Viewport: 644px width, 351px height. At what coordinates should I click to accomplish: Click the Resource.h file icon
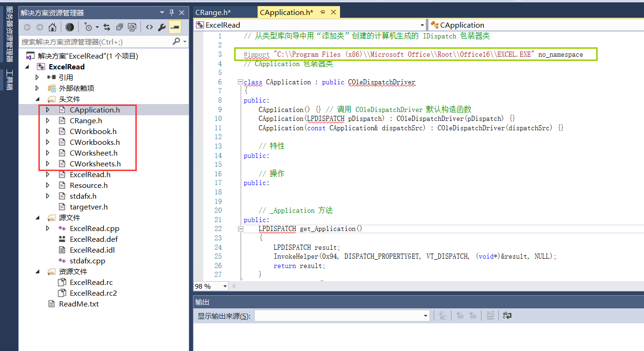pyautogui.click(x=62, y=185)
